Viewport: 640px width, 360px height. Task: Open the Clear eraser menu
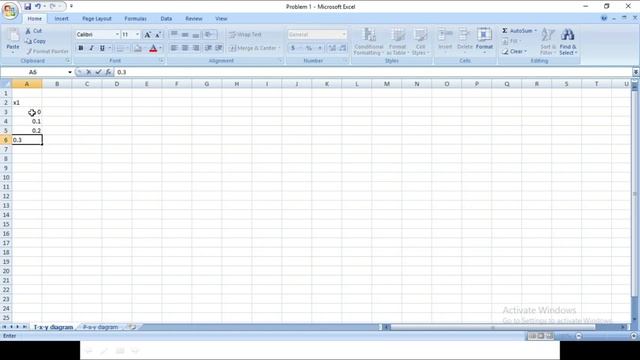click(514, 51)
